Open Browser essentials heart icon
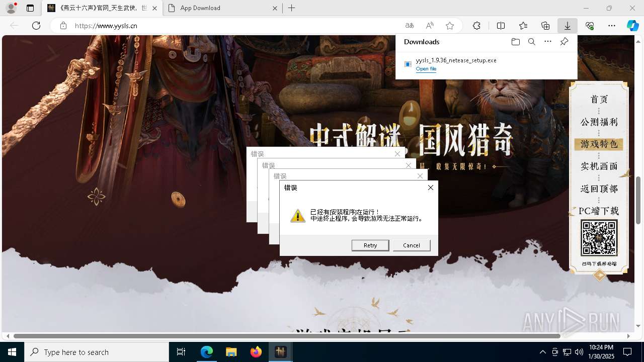The height and width of the screenshot is (362, 644). pos(590,26)
